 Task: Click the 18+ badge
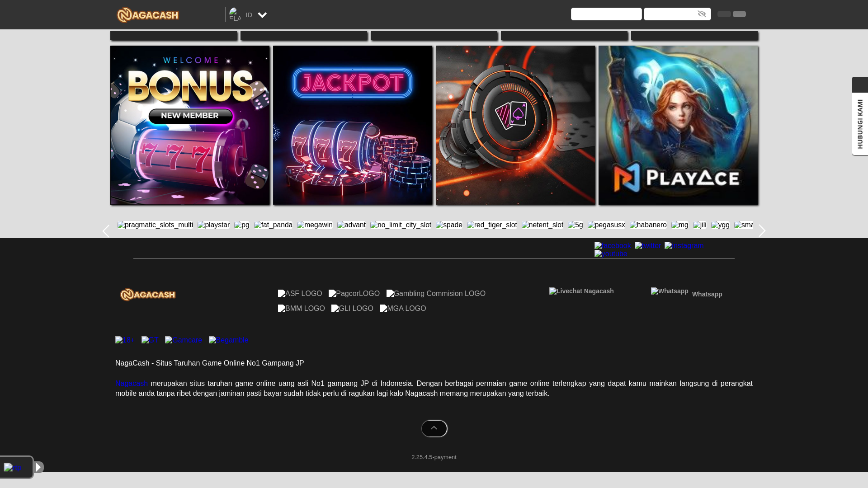coord(125,340)
